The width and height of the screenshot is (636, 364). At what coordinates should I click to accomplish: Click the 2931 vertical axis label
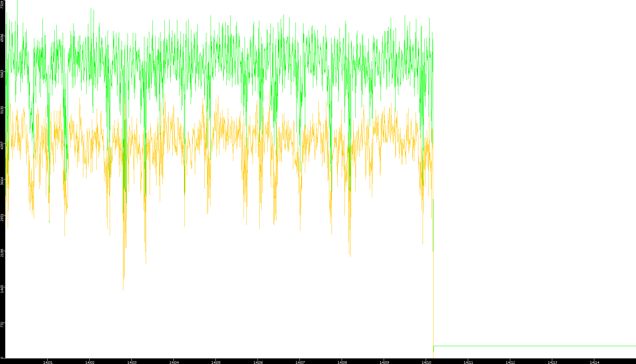coord(2,217)
